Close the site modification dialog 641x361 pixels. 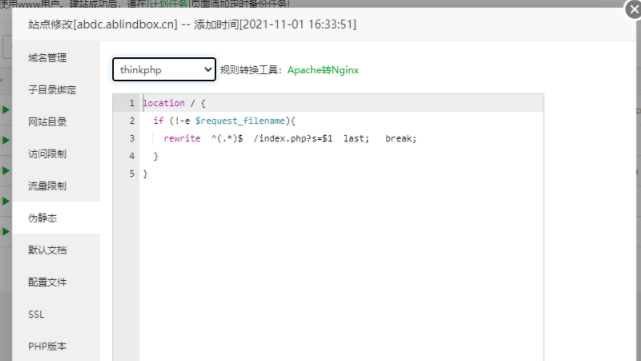point(634,9)
